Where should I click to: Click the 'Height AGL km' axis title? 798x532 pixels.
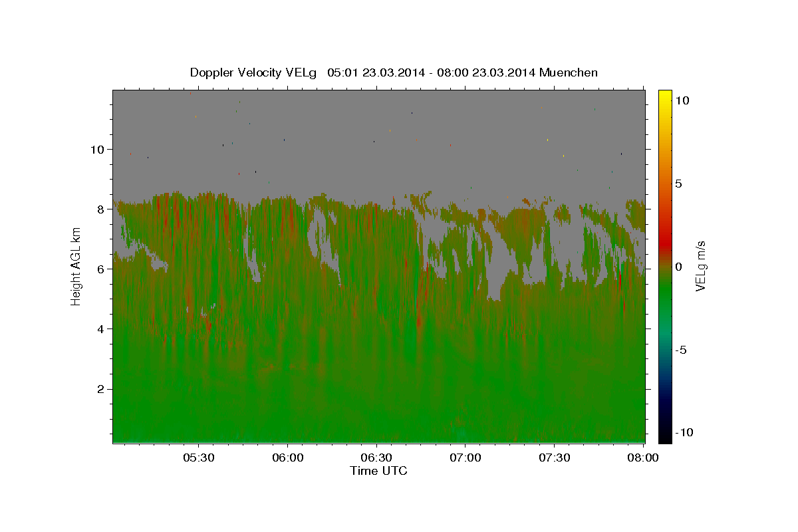pyautogui.click(x=76, y=266)
